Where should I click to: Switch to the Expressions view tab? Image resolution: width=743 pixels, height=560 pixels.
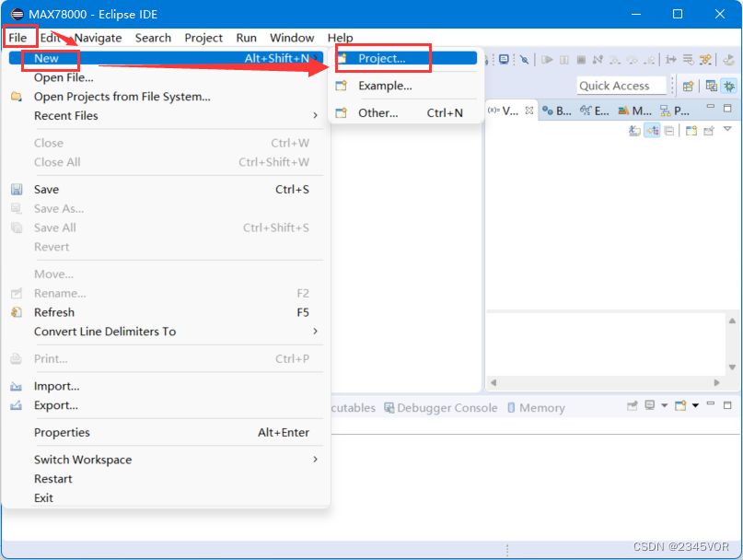coord(595,111)
